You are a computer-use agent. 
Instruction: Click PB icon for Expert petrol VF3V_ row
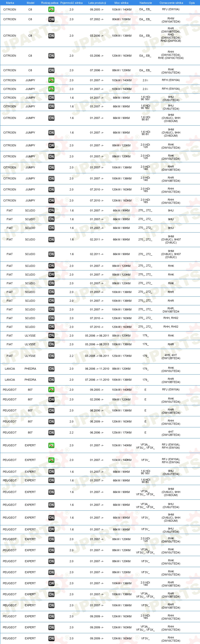coord(51,460)
